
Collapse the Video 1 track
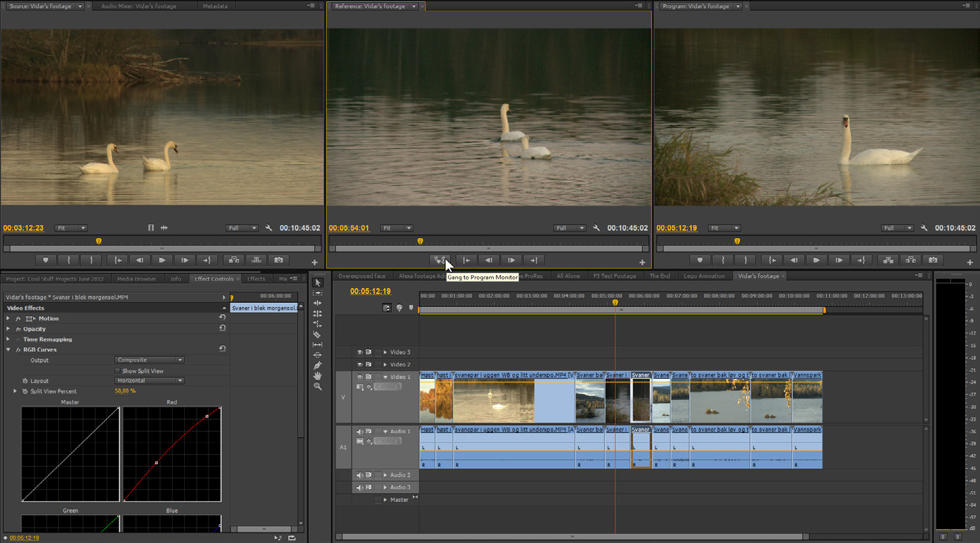point(385,377)
